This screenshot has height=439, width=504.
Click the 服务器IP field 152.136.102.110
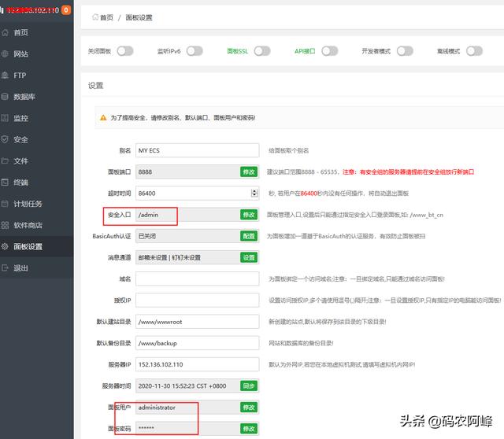point(197,364)
